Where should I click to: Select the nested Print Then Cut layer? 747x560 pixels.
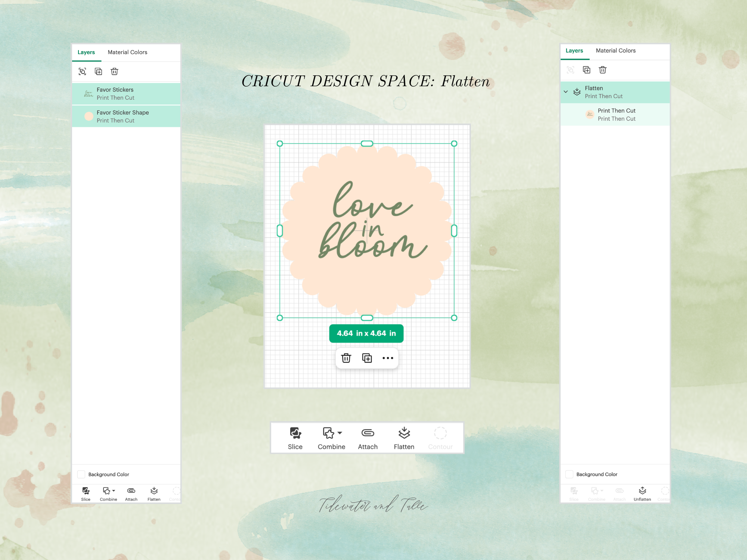coord(615,115)
